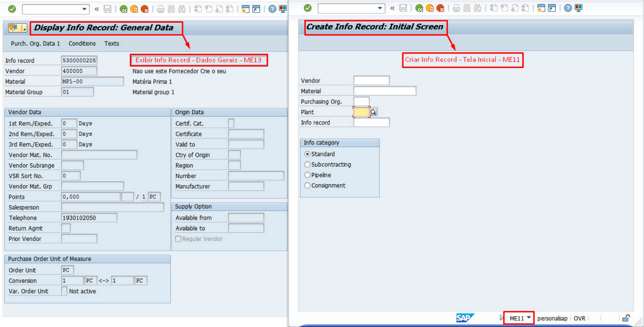Image resolution: width=644 pixels, height=327 pixels.
Task: Toggle the Var. Order Unit checkbox
Action: tap(64, 291)
